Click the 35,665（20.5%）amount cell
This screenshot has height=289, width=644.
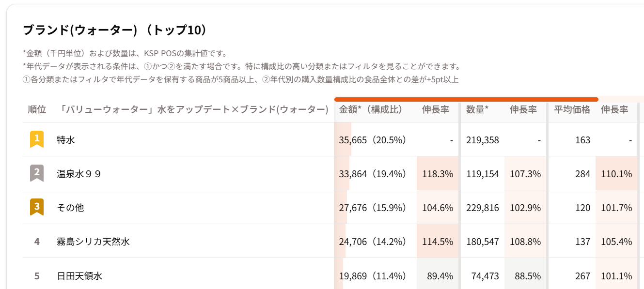372,140
